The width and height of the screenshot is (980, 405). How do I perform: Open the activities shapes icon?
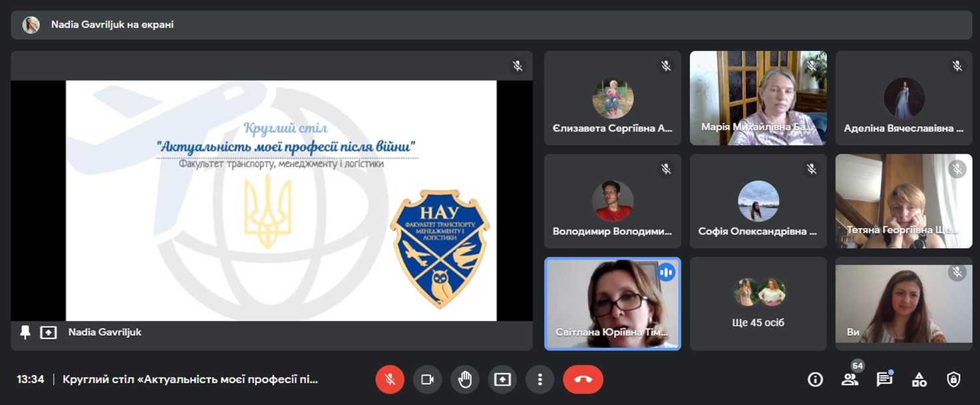[919, 380]
